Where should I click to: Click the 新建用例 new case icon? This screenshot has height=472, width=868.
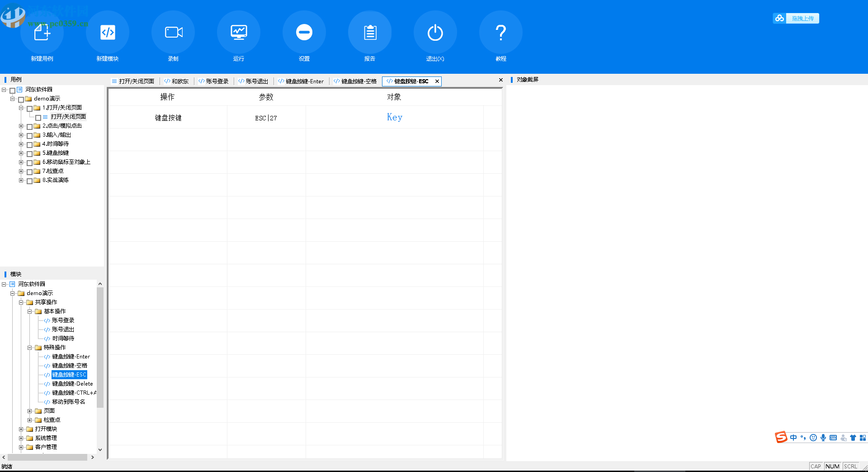(x=42, y=32)
